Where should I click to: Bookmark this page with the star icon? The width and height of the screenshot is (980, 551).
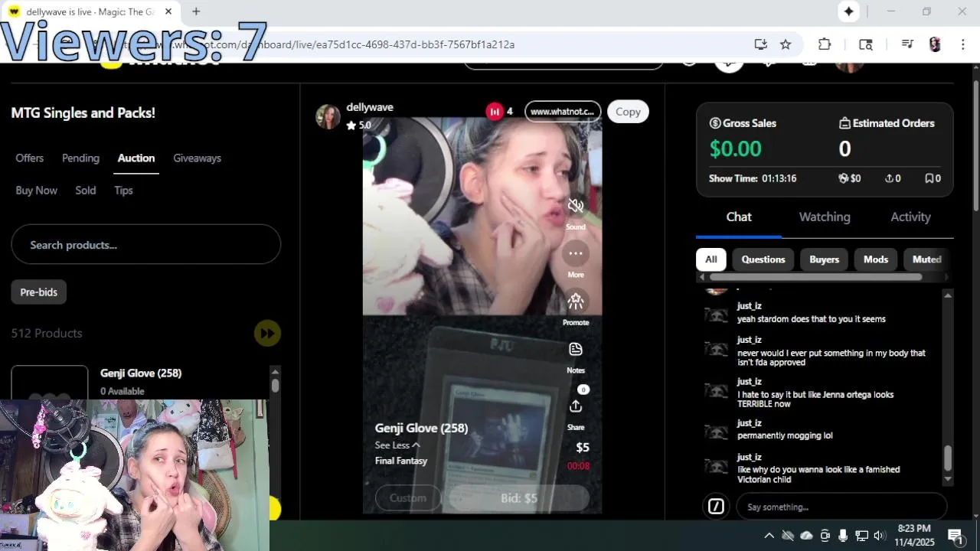[x=786, y=44]
